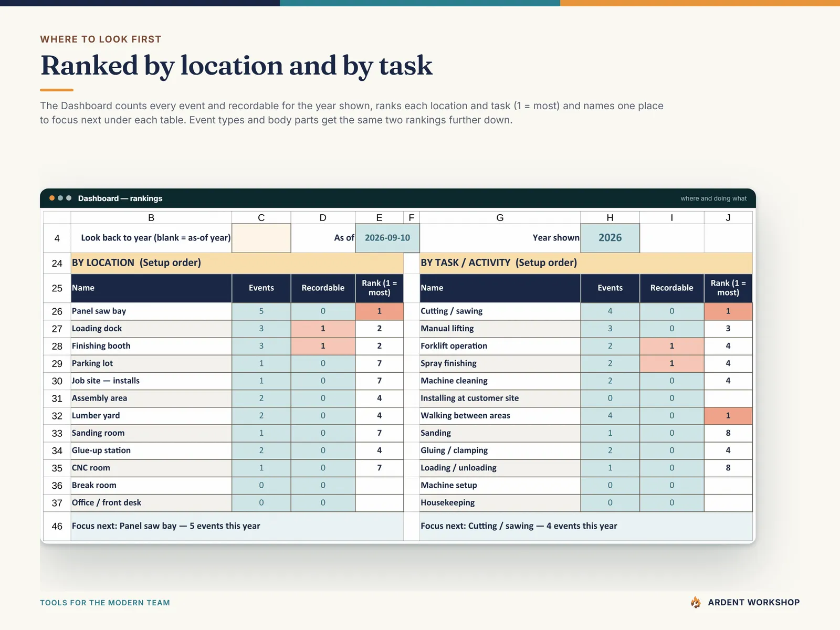840x630 pixels.
Task: Click the Machine cleaning task cell
Action: [x=500, y=381]
